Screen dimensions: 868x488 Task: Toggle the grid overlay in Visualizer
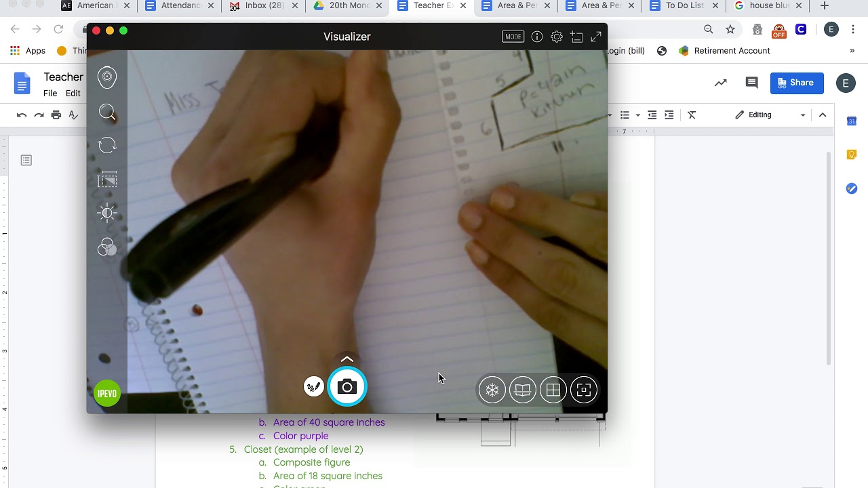pos(553,390)
